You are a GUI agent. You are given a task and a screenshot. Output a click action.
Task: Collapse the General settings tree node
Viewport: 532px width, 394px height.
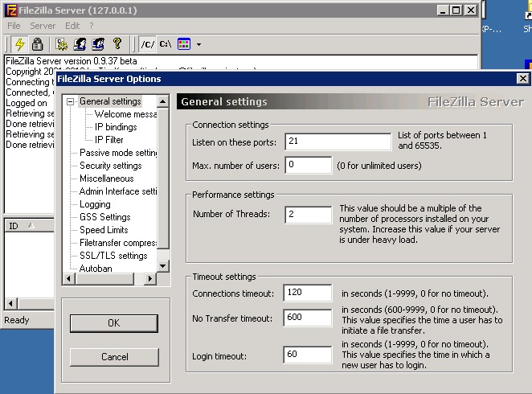point(71,101)
